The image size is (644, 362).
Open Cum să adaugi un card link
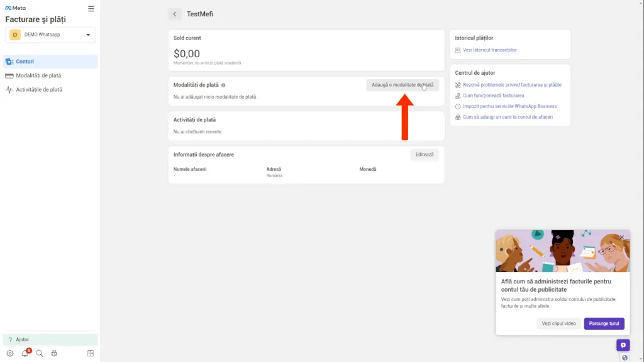508,117
